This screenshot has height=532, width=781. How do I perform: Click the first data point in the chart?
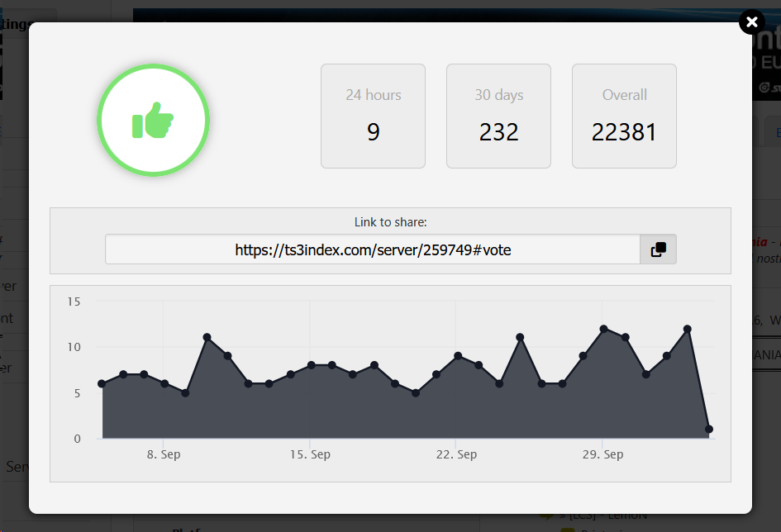102,383
